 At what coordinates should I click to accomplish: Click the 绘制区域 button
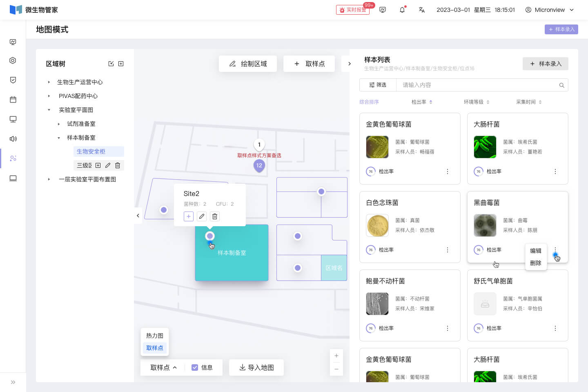coord(248,64)
